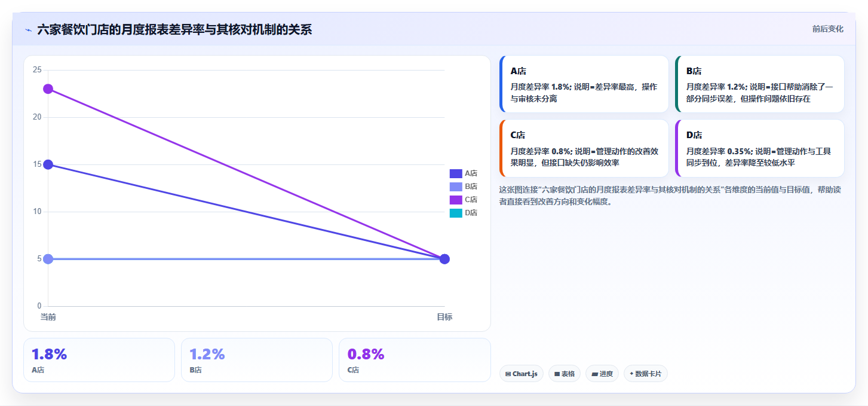868x406 pixels.
Task: Click the y-axis value 25
Action: tap(37, 70)
